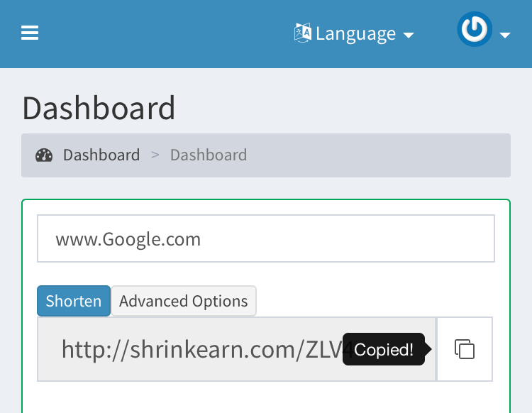Expand the Language dropdown caret
Viewport: 532px width, 413px height.
click(x=408, y=35)
